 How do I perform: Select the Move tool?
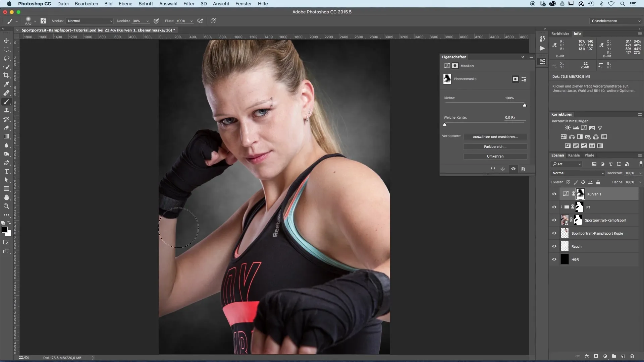[6, 41]
